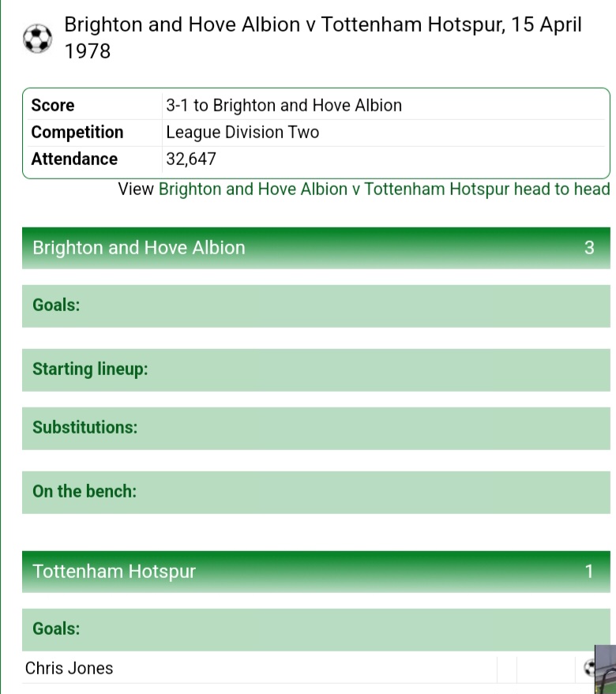Click the Competition row label
Image resolution: width=616 pixels, height=694 pixels.
click(x=77, y=133)
